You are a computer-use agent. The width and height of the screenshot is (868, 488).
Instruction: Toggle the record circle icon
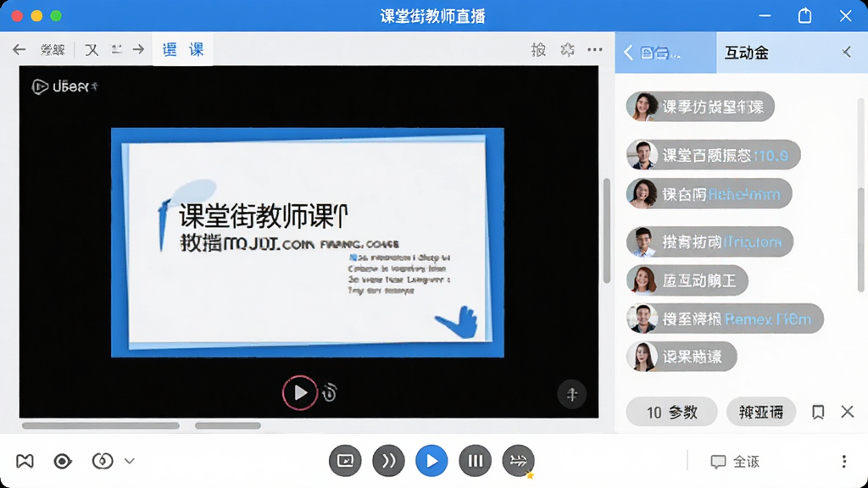pos(63,461)
